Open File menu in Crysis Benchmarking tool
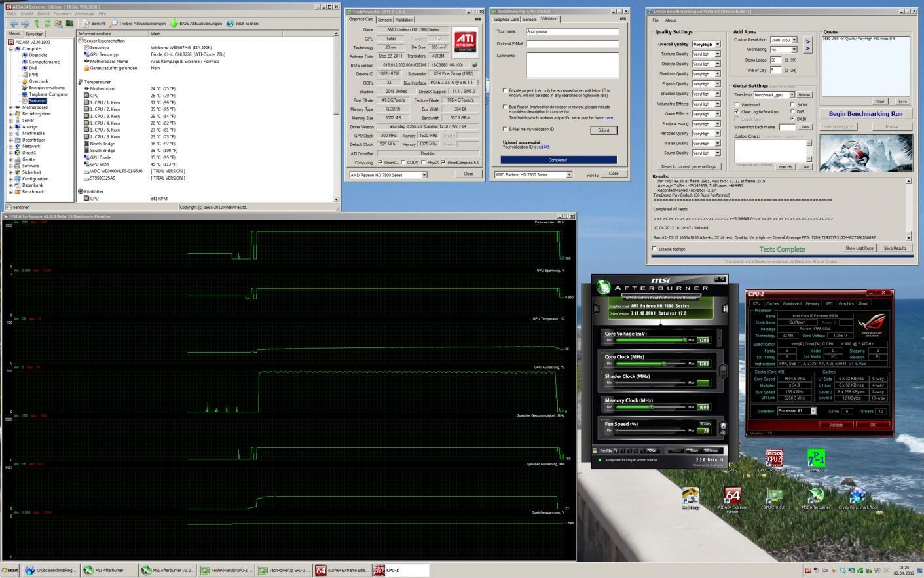Image resolution: width=924 pixels, height=578 pixels. [656, 20]
